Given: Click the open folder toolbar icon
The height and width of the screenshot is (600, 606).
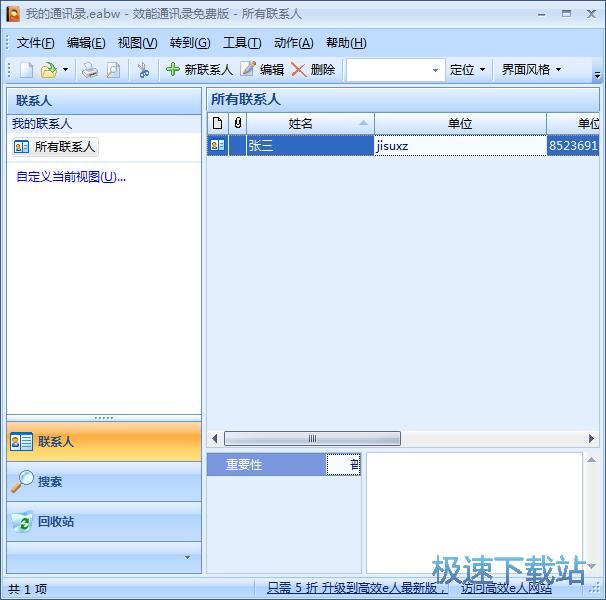Looking at the screenshot, I should [49, 70].
